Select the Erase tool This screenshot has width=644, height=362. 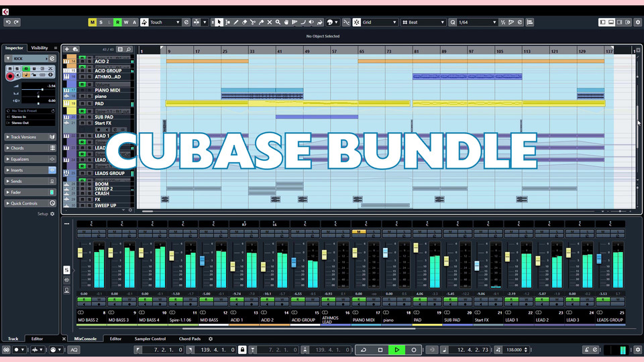click(244, 22)
